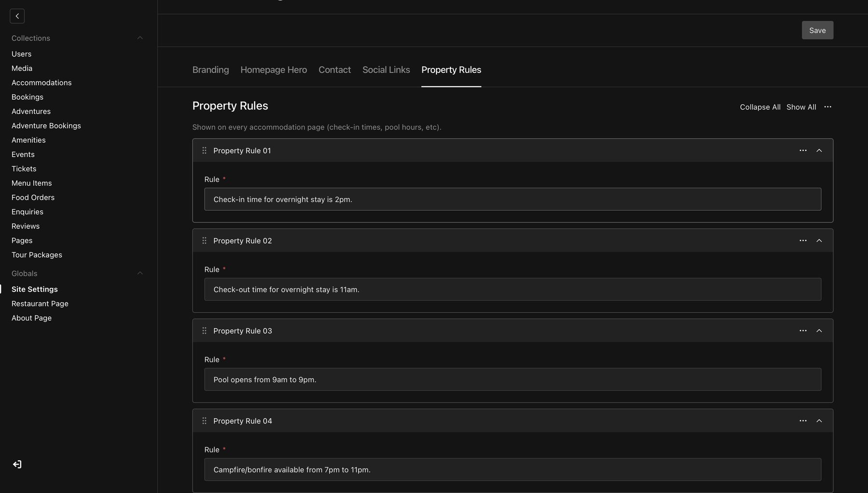This screenshot has width=868, height=493.
Task: Collapse Property Rule 02 row
Action: click(x=819, y=240)
